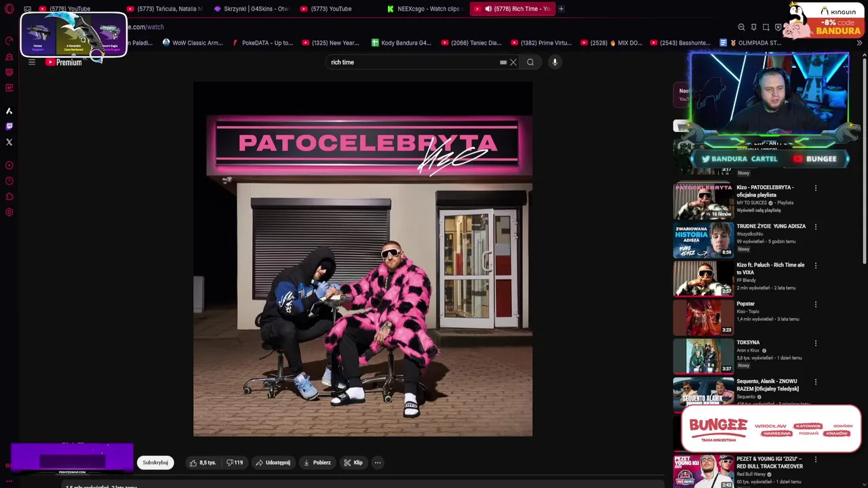This screenshot has height=488, width=868.
Task: Go to YouTube Premium home logo
Action: tap(64, 62)
